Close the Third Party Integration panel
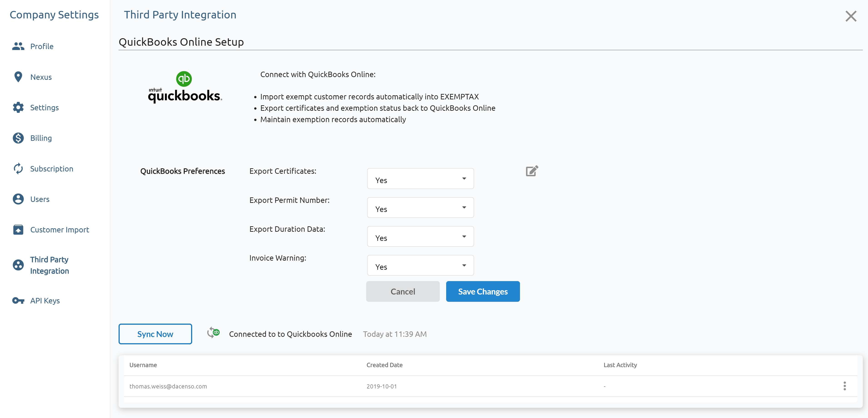The image size is (868, 418). 851,16
